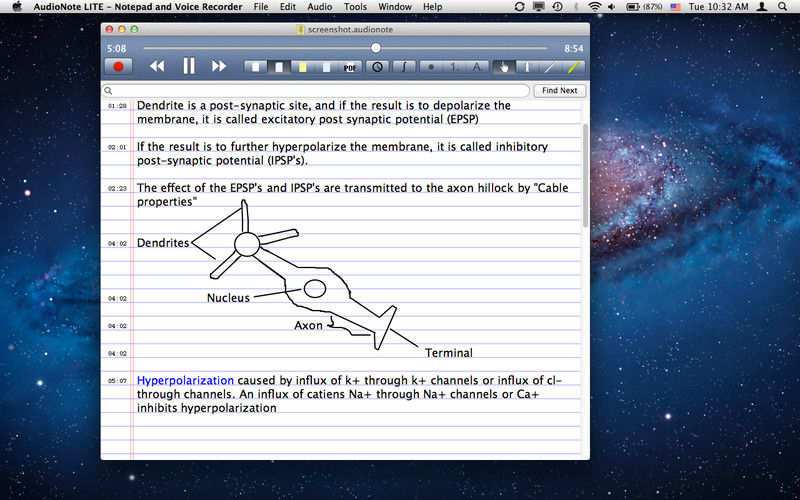Select the hand pointer tool
Screen dimensions: 800x500
tap(503, 67)
